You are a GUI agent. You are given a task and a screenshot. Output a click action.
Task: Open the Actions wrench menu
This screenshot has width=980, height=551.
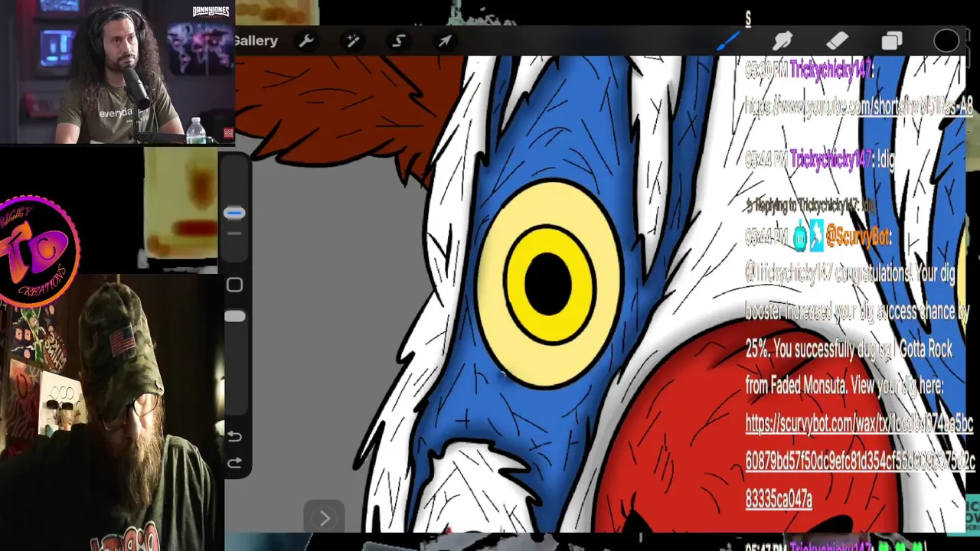(x=306, y=41)
